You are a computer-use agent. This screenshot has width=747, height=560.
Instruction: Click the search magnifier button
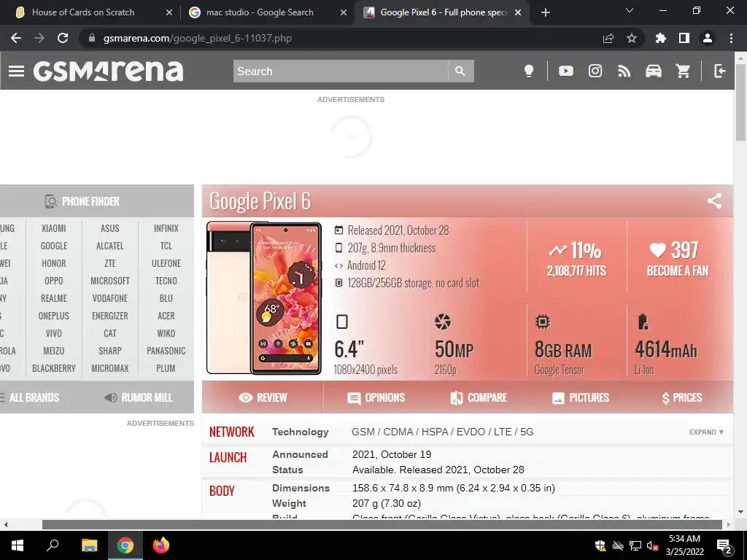460,71
